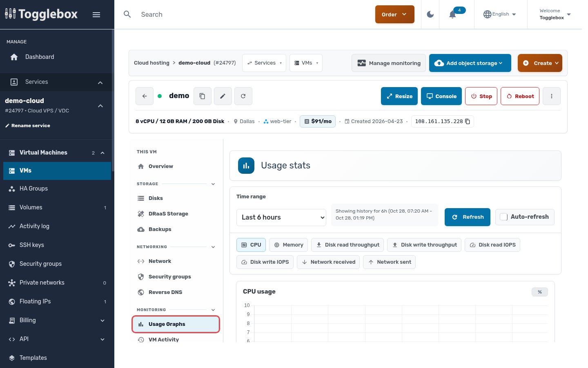This screenshot has height=368, width=588.
Task: Reload the VM with refresh icon
Action: point(243,96)
